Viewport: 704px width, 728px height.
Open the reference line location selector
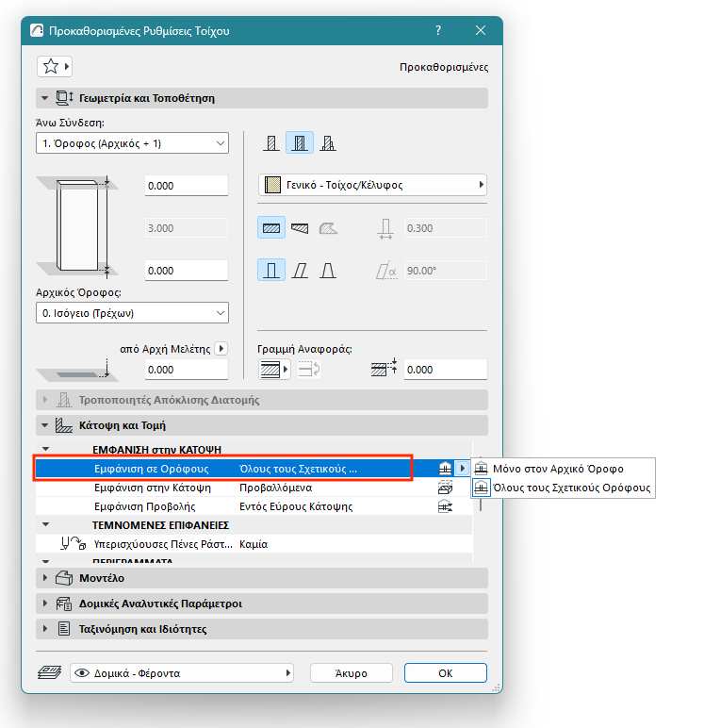274,370
